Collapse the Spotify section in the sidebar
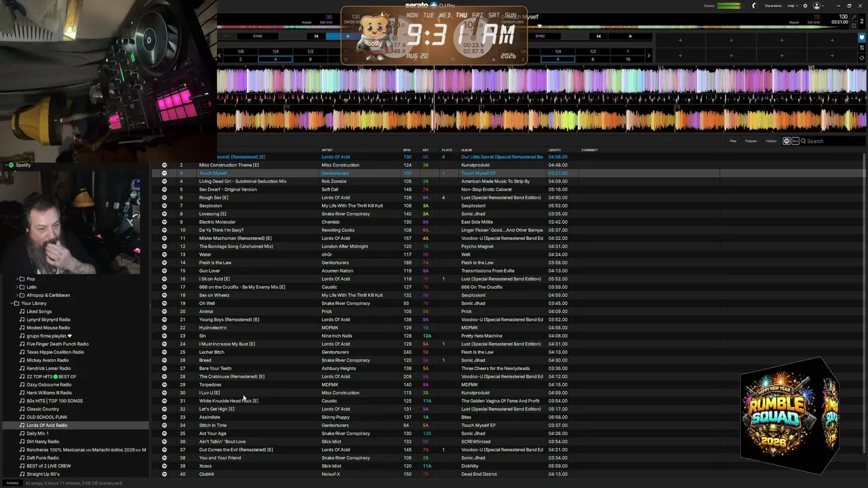 (x=5, y=165)
